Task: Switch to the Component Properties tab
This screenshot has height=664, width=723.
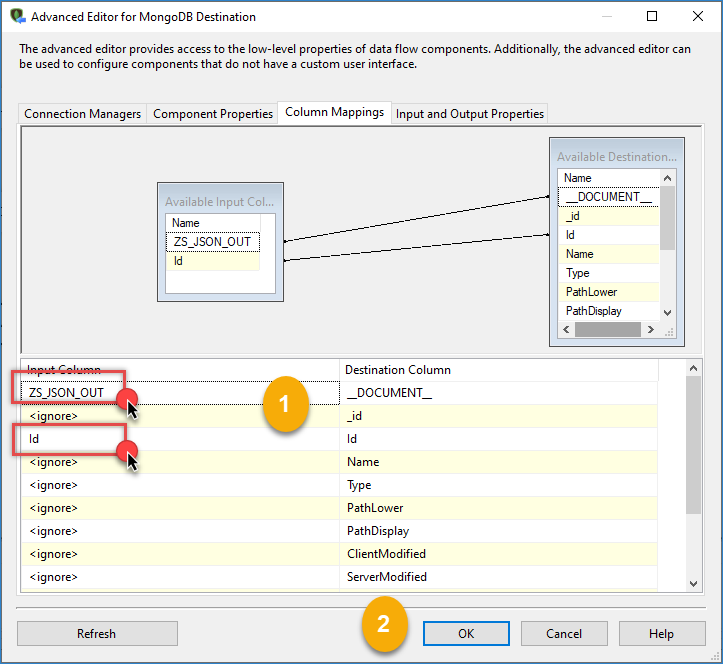Action: tap(213, 114)
